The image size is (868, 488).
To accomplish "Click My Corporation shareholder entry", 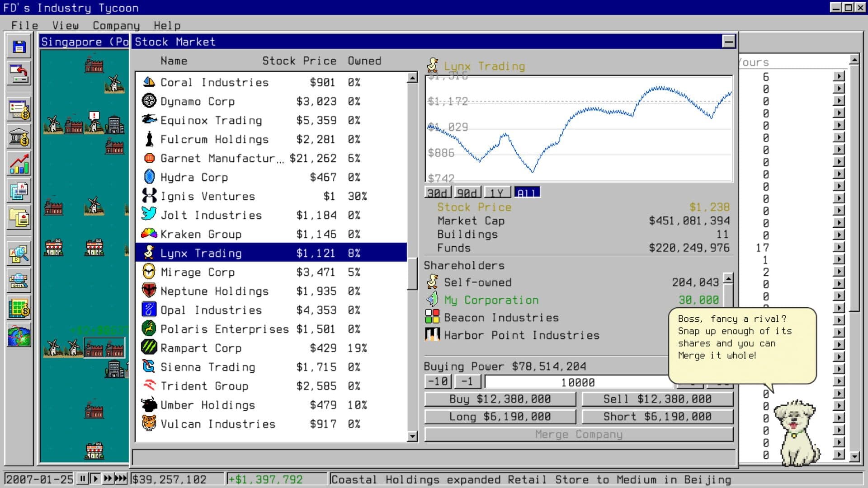I will [573, 300].
